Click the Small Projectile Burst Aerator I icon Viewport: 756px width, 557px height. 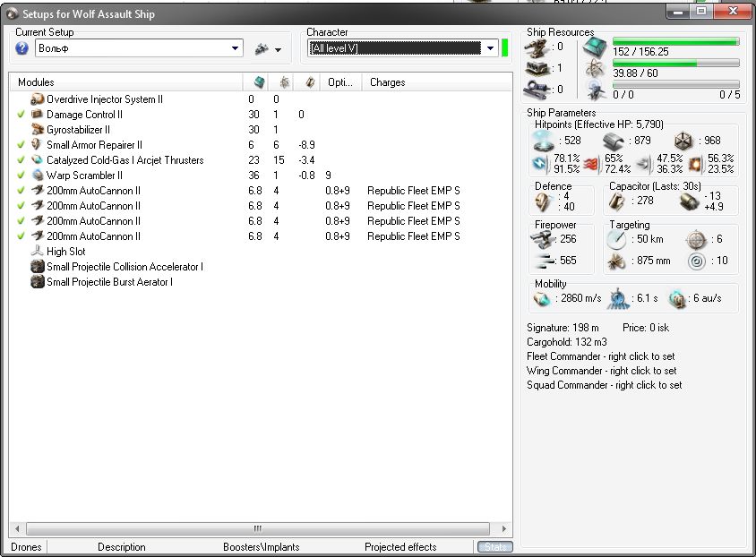pyautogui.click(x=37, y=282)
